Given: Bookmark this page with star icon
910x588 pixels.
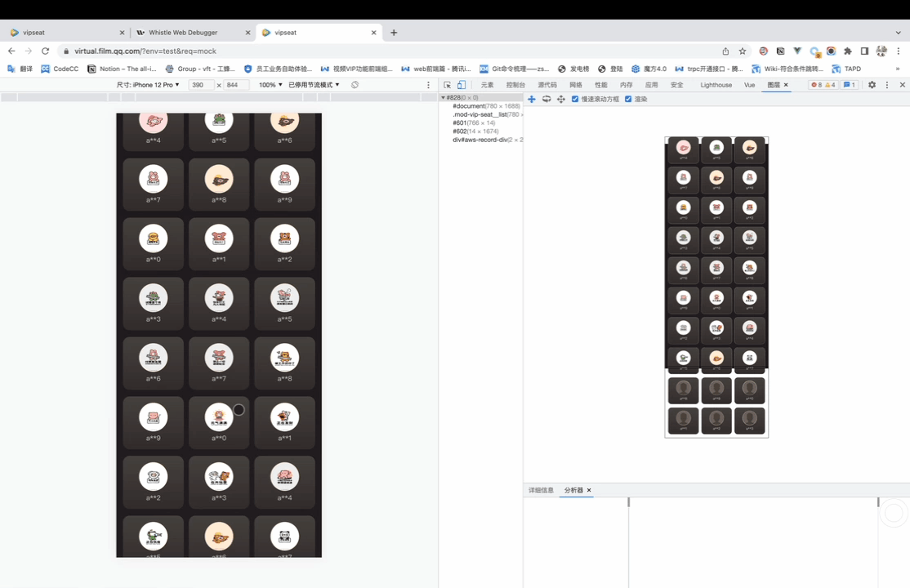Looking at the screenshot, I should 743,51.
